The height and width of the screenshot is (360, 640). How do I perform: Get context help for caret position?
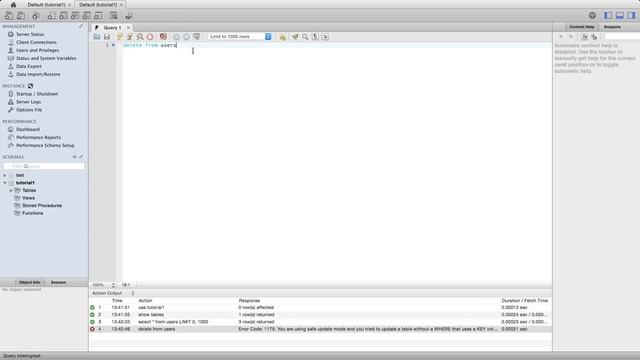click(584, 37)
